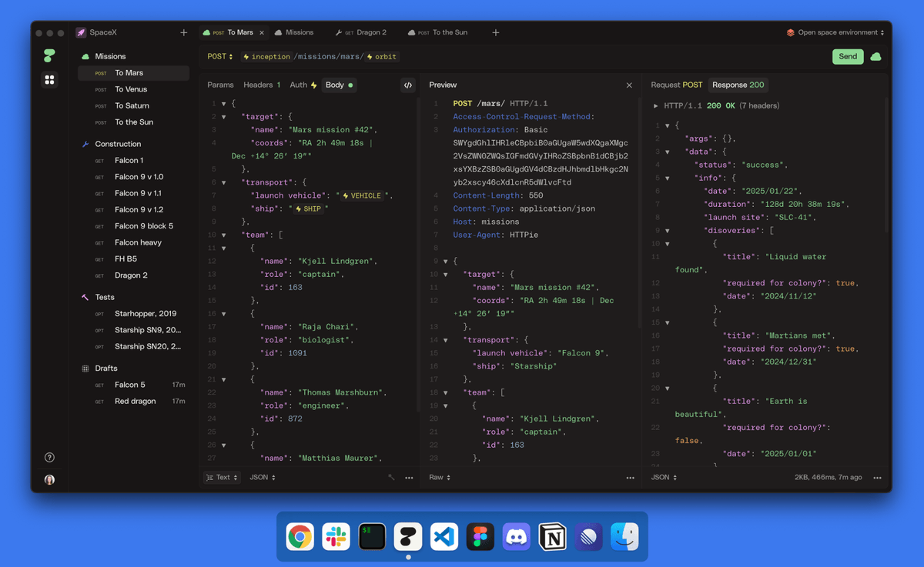Open the Raw preview mode dropdown
Screen dimensions: 924x567
[x=439, y=477]
